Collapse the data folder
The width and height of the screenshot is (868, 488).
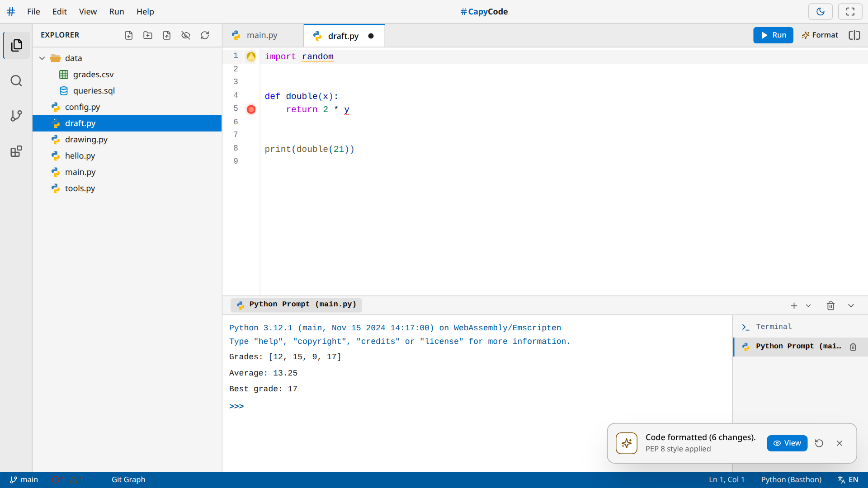coord(42,58)
